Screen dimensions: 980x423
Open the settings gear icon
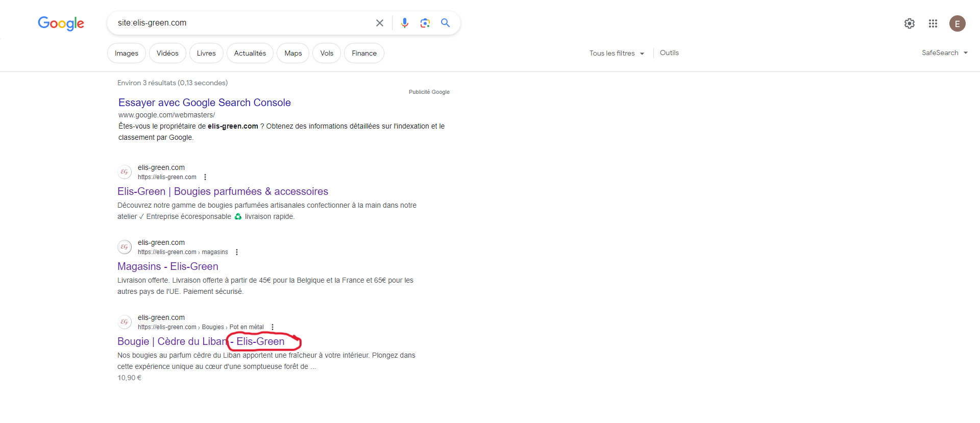tap(910, 23)
